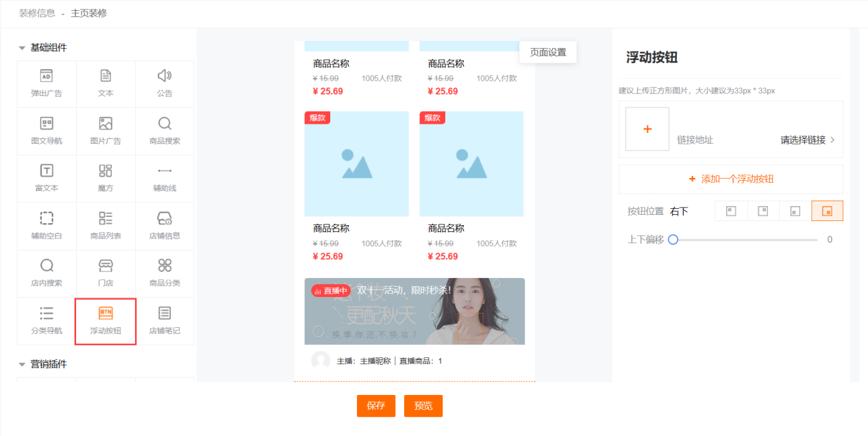This screenshot has height=436, width=868.
Task: Select the 公告 announcement speaker icon
Action: click(x=164, y=76)
